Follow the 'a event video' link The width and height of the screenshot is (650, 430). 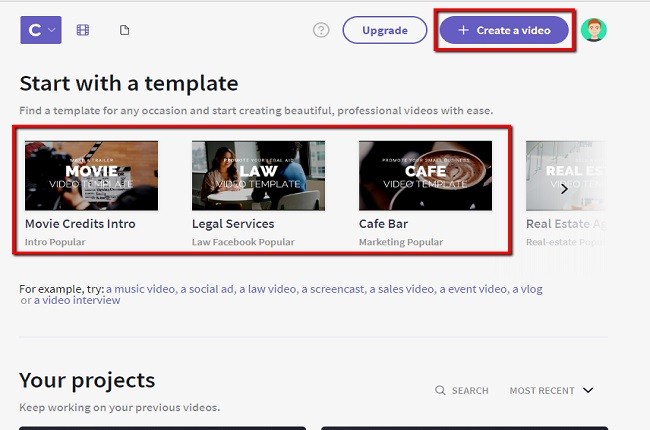click(474, 289)
